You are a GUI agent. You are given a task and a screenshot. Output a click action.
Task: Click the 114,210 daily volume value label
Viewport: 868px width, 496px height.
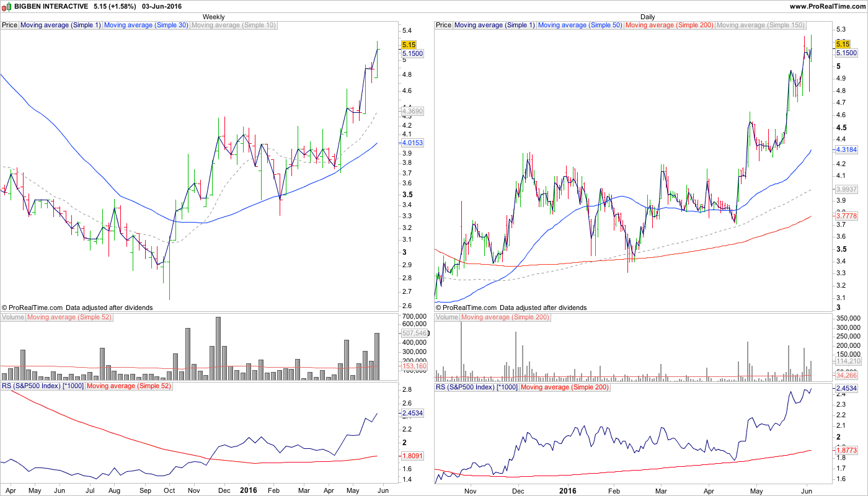coord(848,361)
